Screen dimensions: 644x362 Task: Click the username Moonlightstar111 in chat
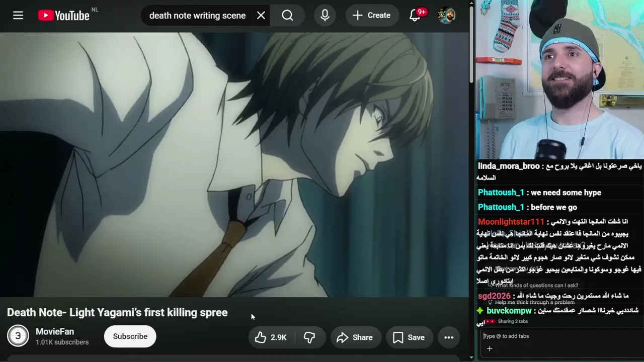coord(511,222)
